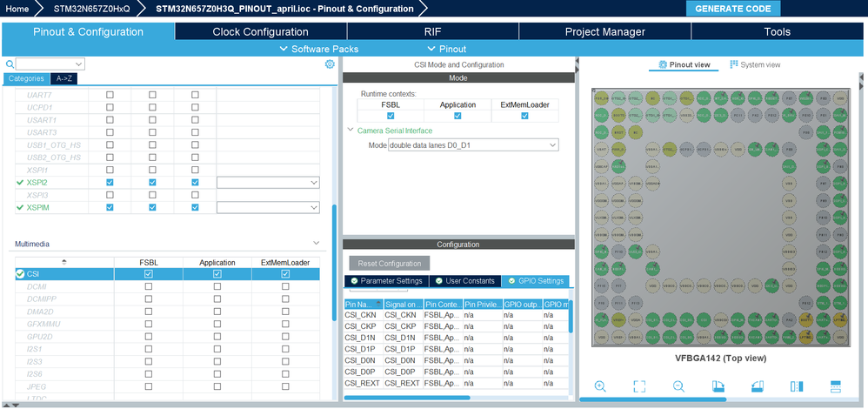
Task: Click the STM32N657Z0H3Q_PINOUT_april.ioc breadcrumb
Action: (x=284, y=9)
